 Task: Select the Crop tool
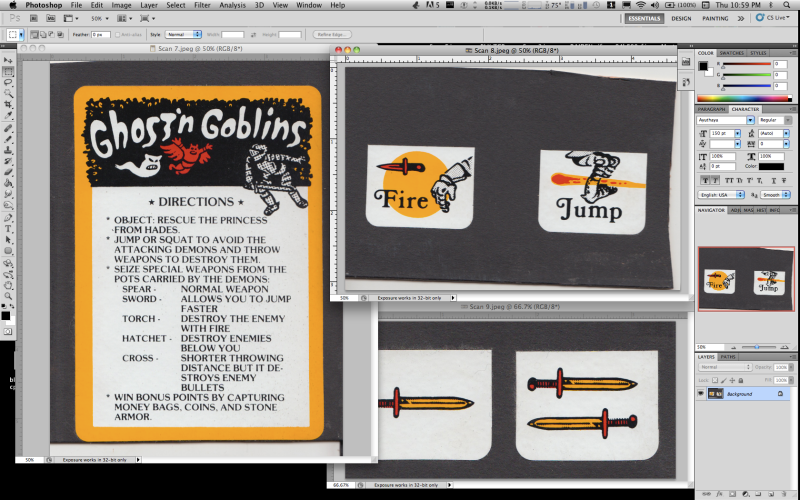point(8,105)
